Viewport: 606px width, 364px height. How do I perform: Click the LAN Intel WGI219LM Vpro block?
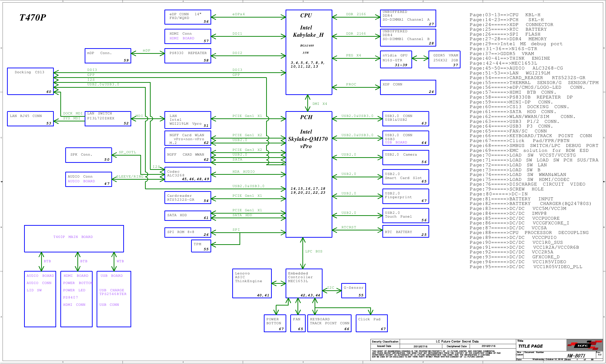pos(188,120)
